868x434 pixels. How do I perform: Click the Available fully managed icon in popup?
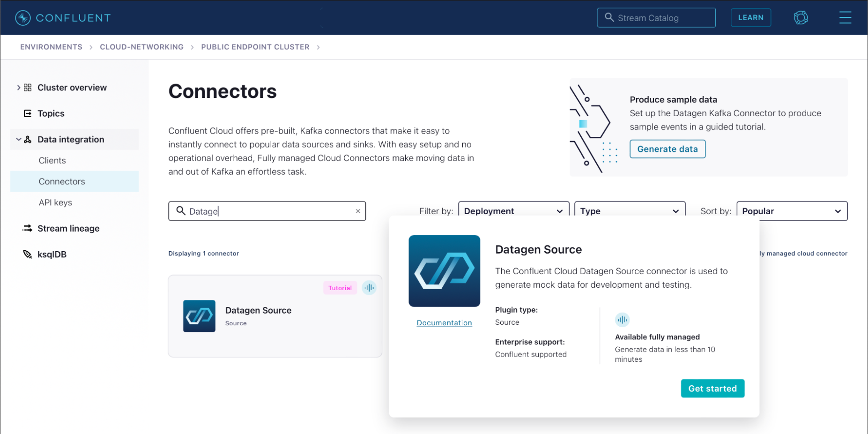click(622, 320)
